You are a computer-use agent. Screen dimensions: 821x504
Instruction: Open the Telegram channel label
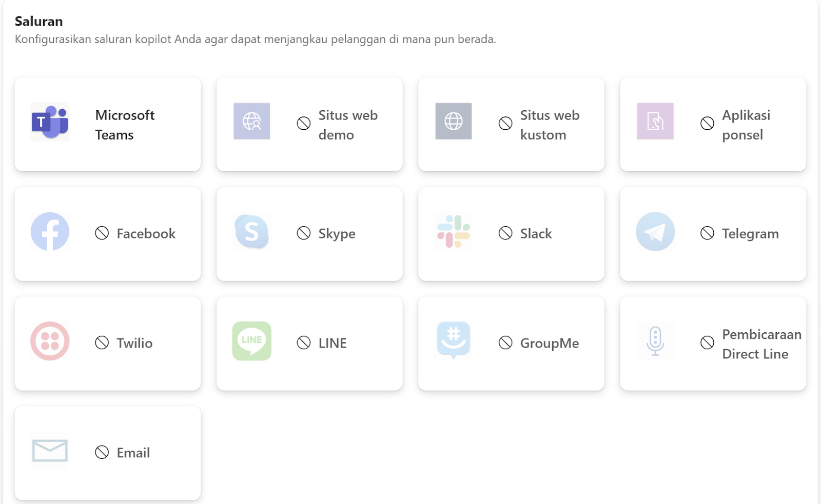pyautogui.click(x=751, y=234)
